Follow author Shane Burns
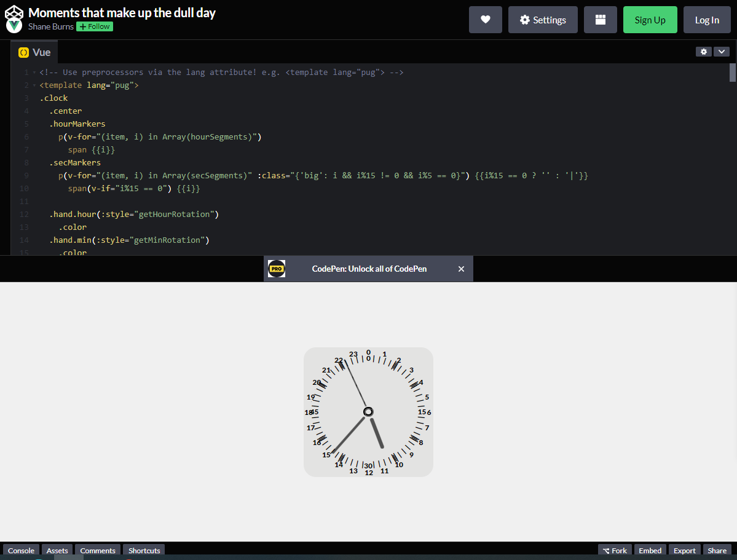Viewport: 737px width, 560px height. click(95, 26)
